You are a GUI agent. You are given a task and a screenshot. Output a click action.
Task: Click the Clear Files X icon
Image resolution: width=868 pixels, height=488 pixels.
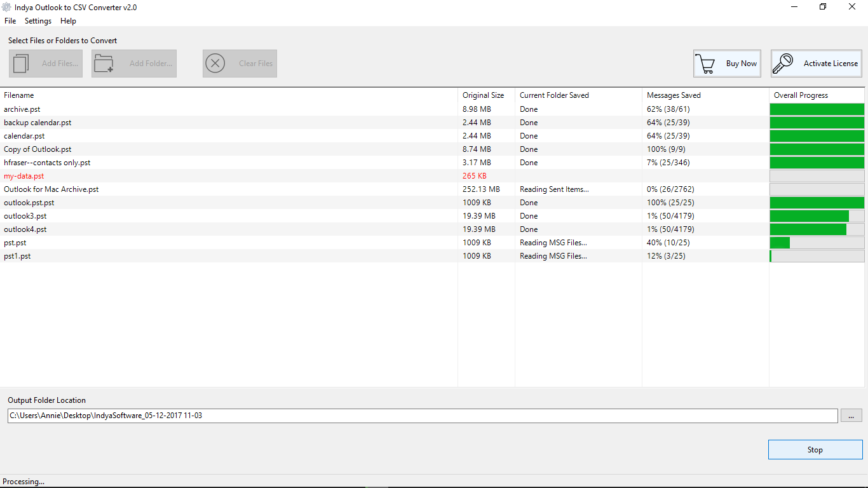215,64
